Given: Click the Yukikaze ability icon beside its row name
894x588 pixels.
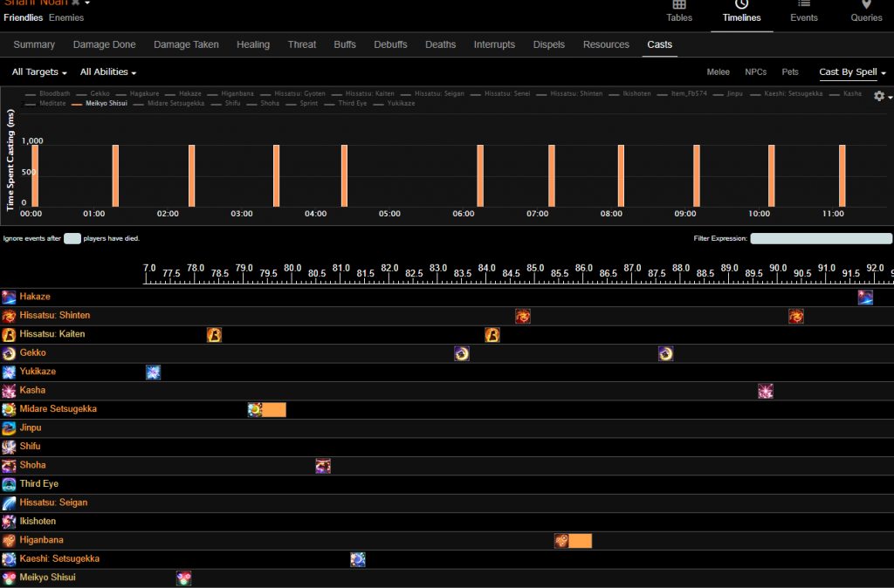Looking at the screenshot, I should pos(9,372).
